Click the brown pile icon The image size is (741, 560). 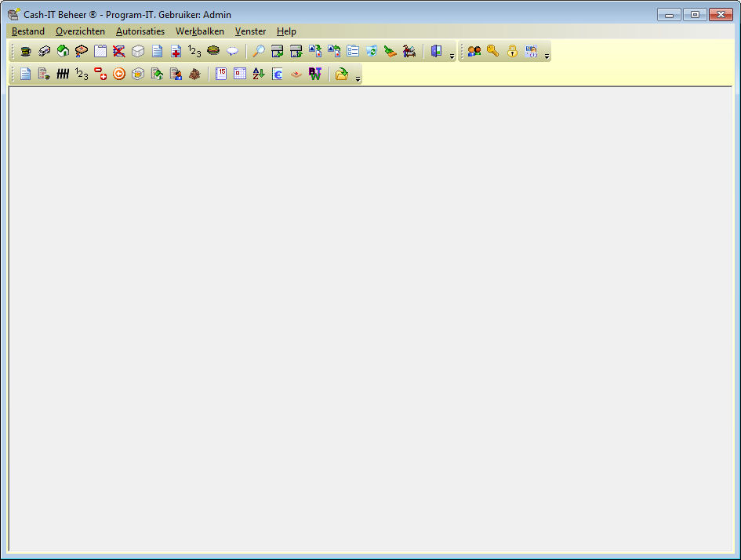[x=194, y=74]
